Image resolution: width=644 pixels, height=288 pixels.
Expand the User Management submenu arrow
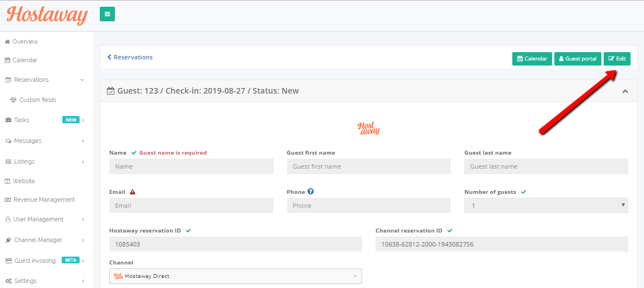coord(84,220)
